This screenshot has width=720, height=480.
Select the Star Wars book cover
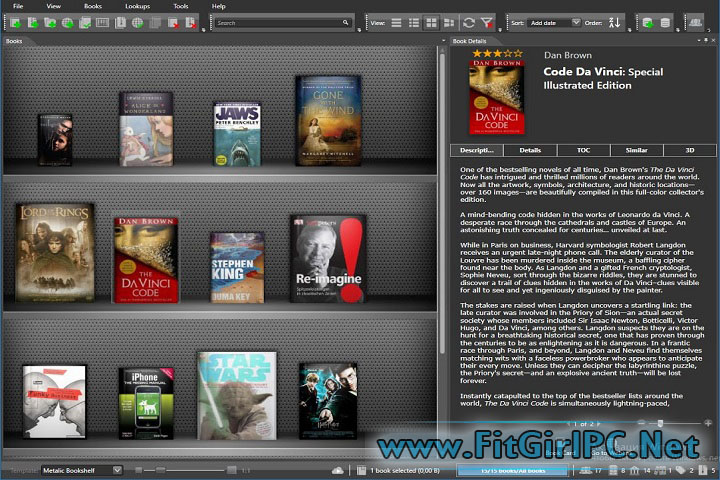[x=237, y=396]
